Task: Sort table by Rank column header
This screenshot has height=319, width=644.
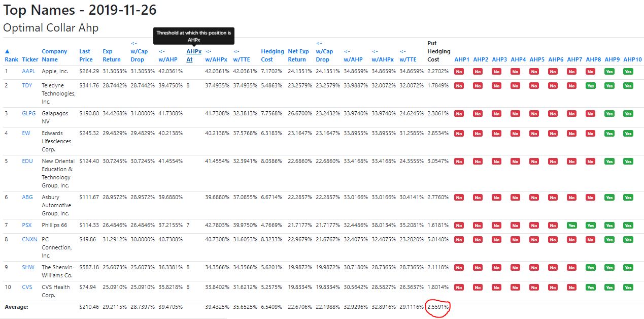Action: click(x=11, y=55)
